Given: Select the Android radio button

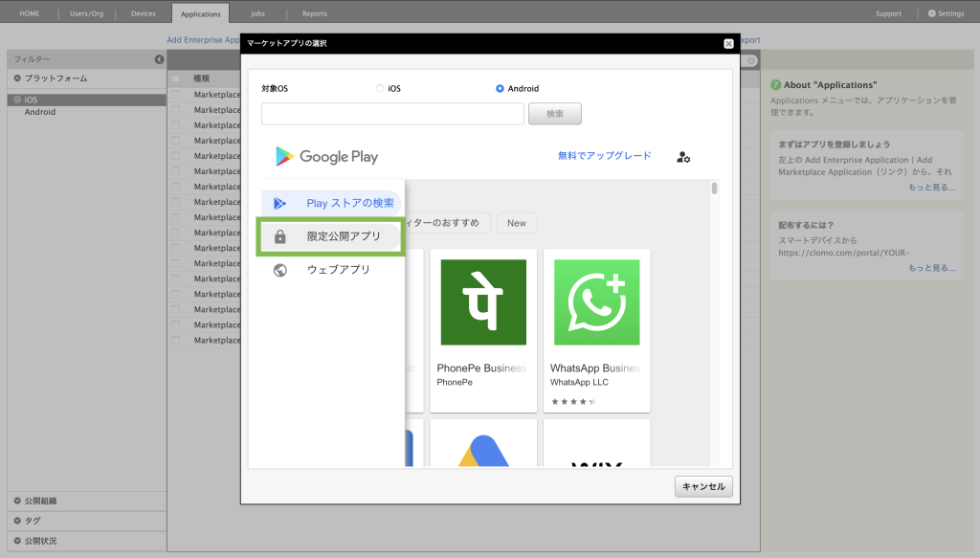Looking at the screenshot, I should (x=500, y=89).
